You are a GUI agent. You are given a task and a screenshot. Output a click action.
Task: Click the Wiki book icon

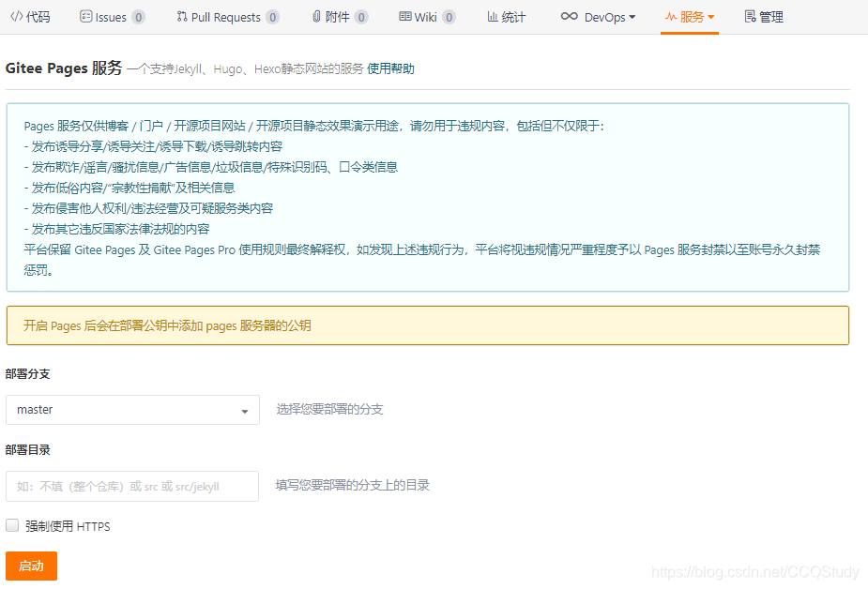pyautogui.click(x=405, y=17)
